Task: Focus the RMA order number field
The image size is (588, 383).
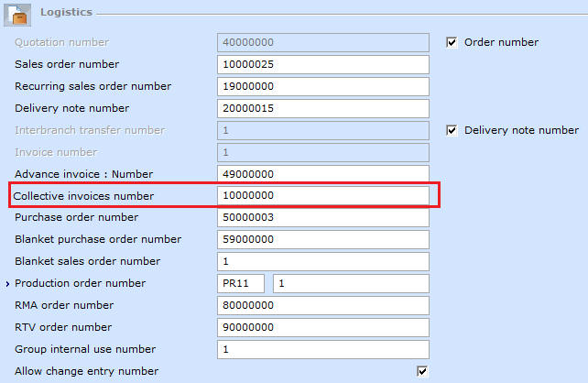Action: (x=323, y=305)
